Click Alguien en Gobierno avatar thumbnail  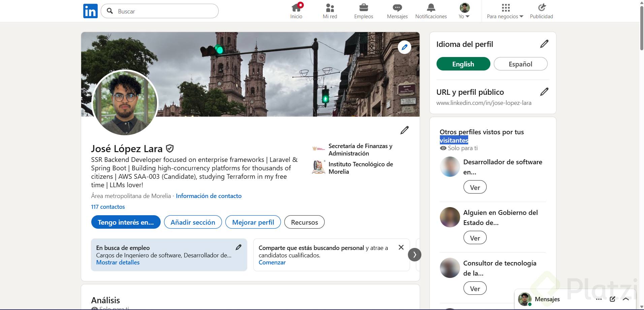click(450, 217)
